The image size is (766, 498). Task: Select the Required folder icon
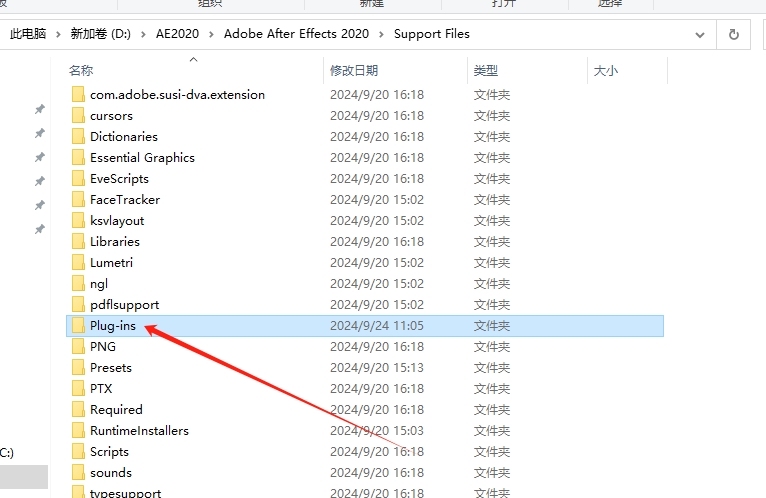point(78,410)
